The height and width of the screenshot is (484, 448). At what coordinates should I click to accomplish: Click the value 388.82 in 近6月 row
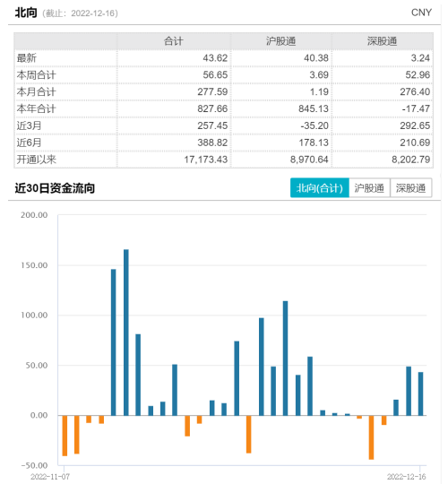point(212,143)
